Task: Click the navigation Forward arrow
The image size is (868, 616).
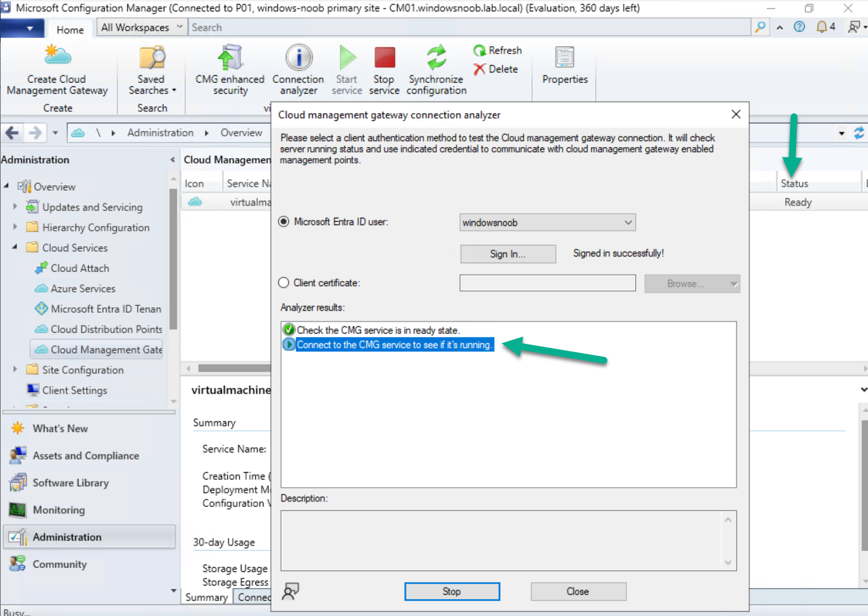Action: pyautogui.click(x=35, y=133)
